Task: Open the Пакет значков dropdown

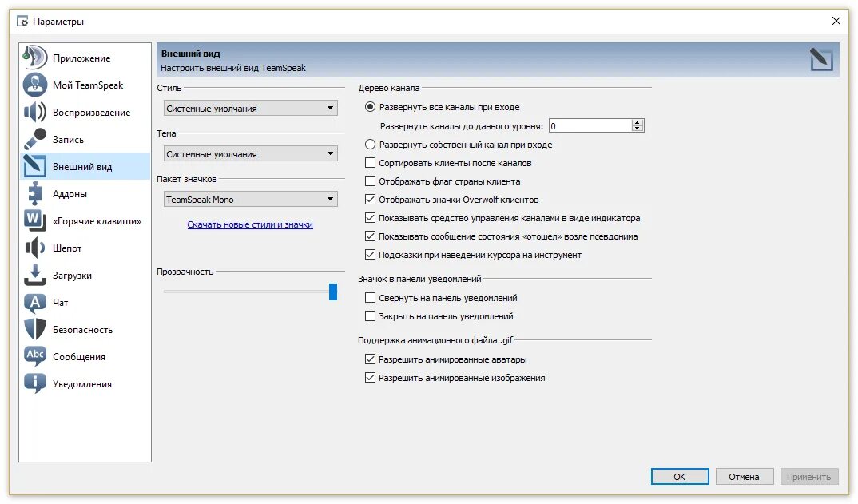Action: pyautogui.click(x=251, y=199)
